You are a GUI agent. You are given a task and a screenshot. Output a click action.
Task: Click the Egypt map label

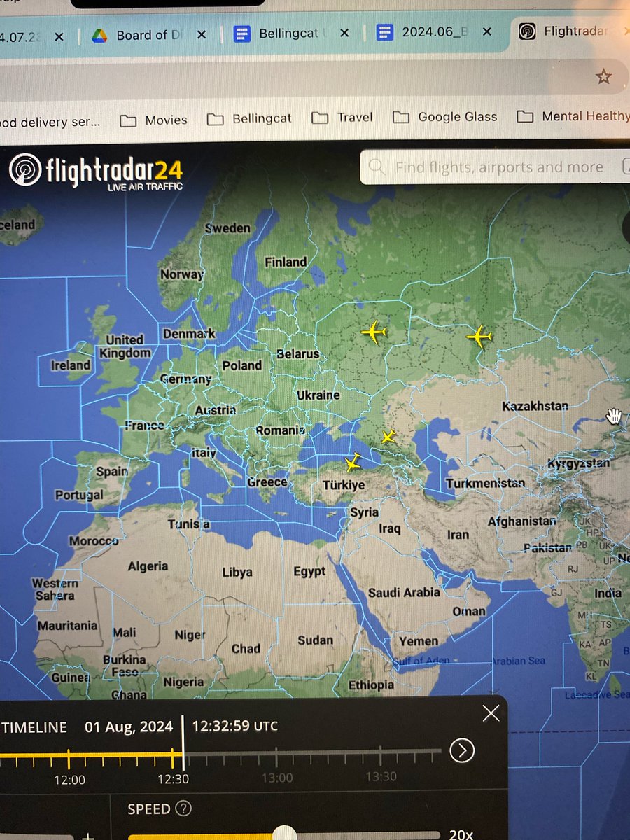click(309, 571)
